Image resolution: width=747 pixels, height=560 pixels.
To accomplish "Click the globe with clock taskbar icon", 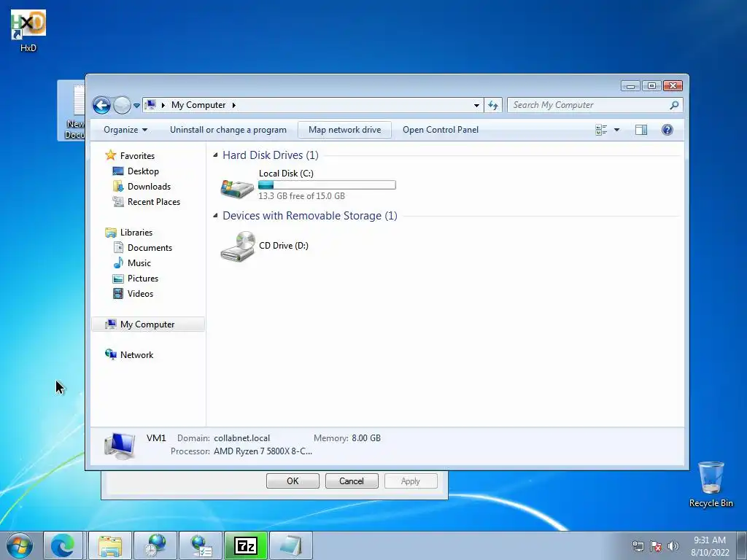I will point(155,545).
